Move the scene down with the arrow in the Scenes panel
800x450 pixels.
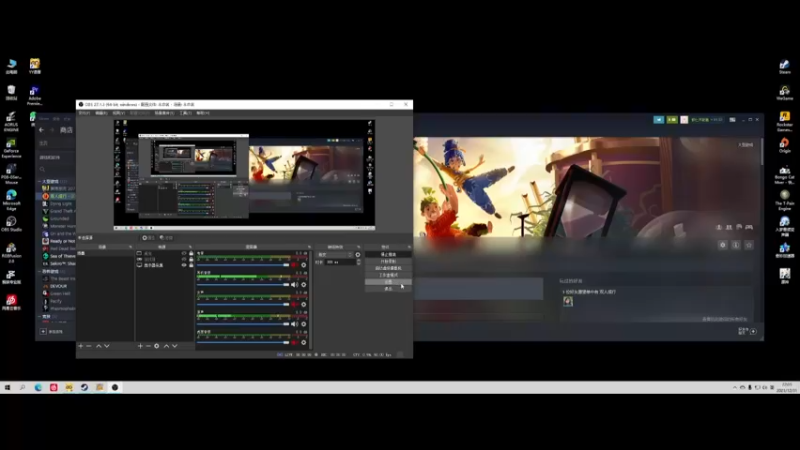[107, 346]
